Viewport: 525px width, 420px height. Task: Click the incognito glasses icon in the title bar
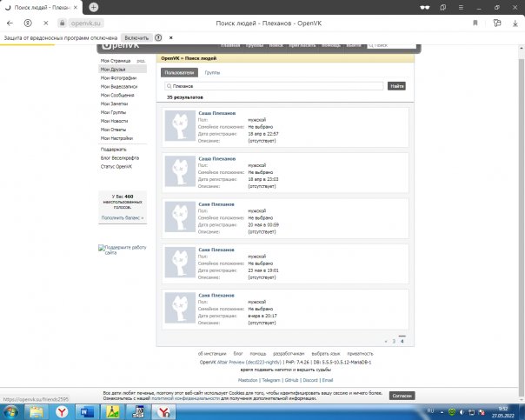[x=425, y=7]
